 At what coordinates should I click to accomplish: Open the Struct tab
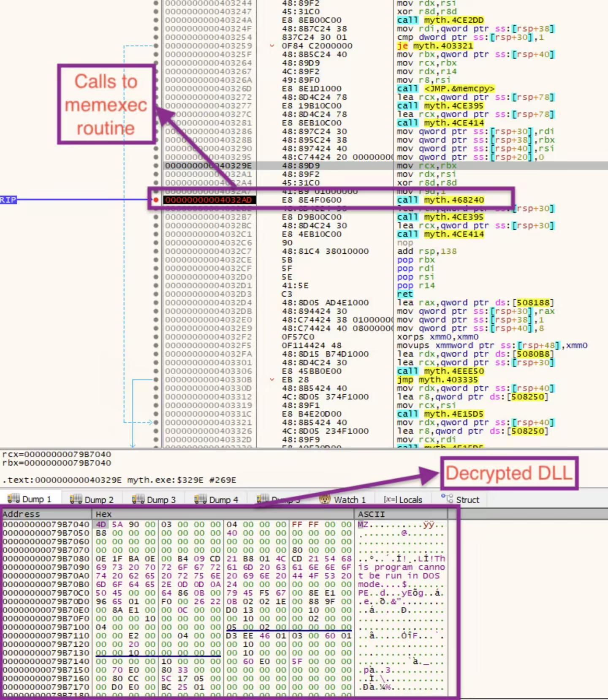click(460, 499)
